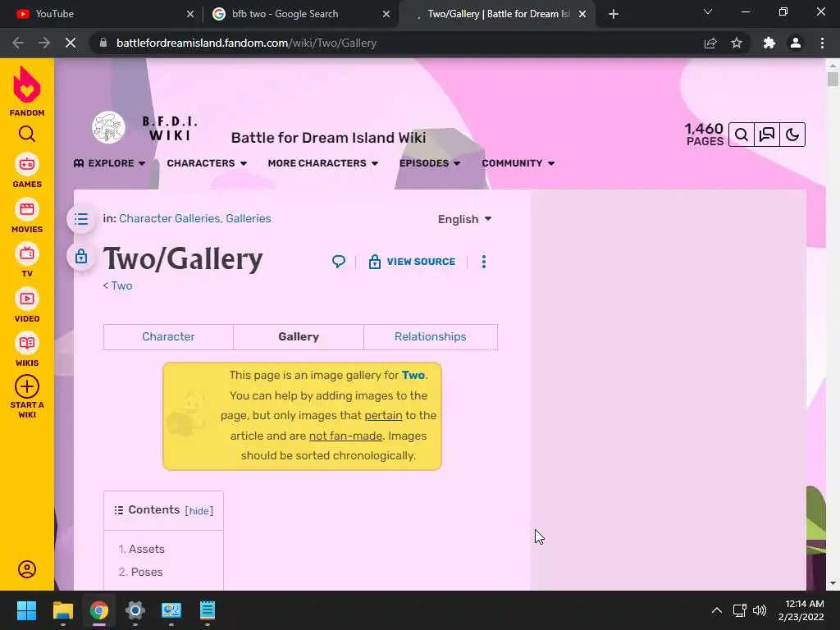Stop loading the page
The height and width of the screenshot is (630, 840).
[71, 43]
